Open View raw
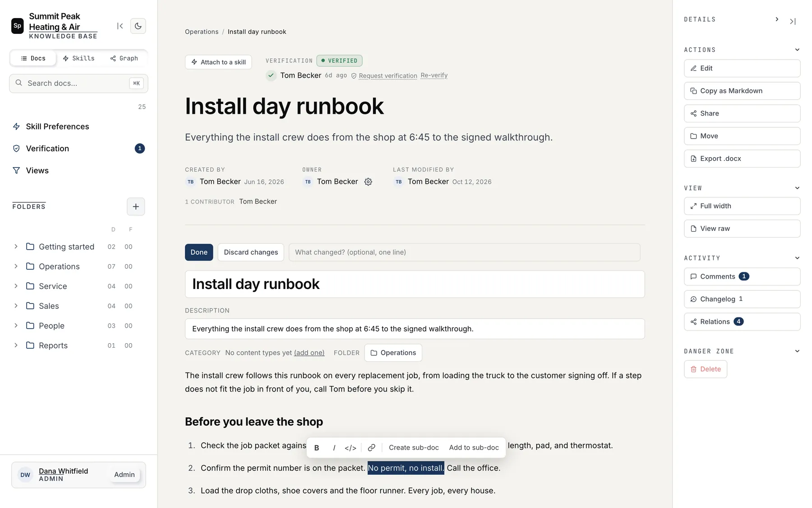This screenshot has height=508, width=812. coord(742,228)
